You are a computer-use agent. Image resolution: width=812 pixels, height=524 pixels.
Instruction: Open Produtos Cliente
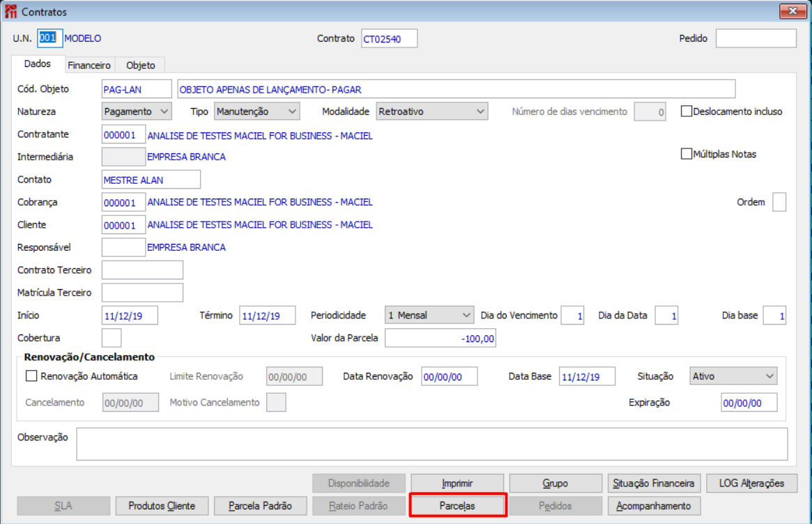point(162,506)
